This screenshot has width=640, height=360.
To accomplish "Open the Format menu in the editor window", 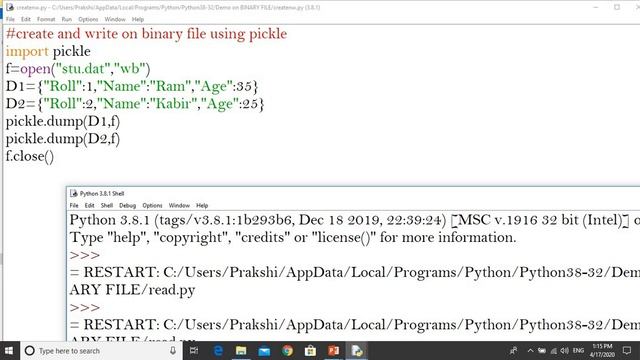I will pos(46,19).
